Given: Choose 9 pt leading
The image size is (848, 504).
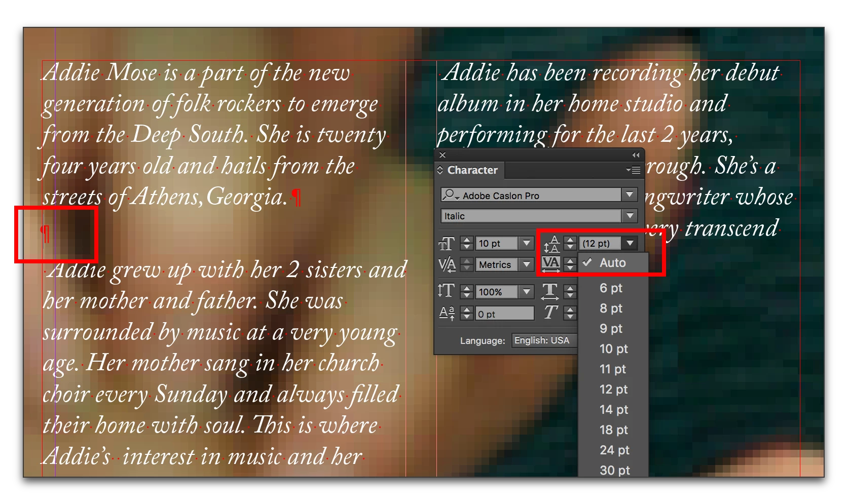Looking at the screenshot, I should pos(613,329).
